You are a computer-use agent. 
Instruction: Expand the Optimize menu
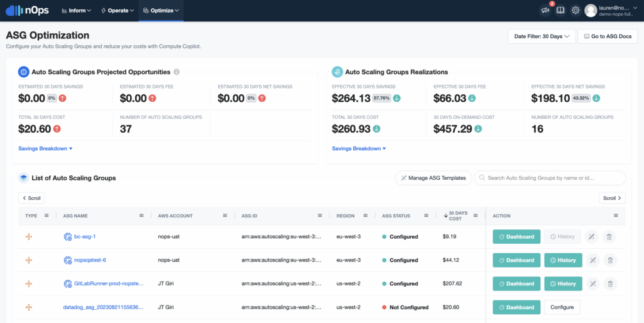pyautogui.click(x=160, y=11)
